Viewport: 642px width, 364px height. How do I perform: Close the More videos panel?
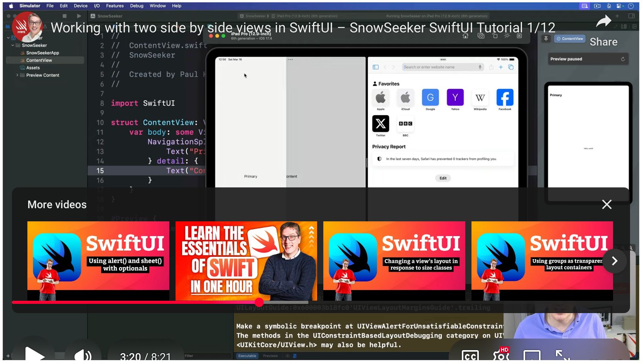607,204
